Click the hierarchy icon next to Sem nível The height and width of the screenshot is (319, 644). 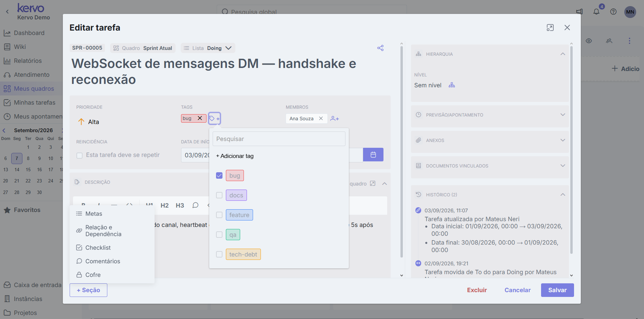[x=452, y=85]
